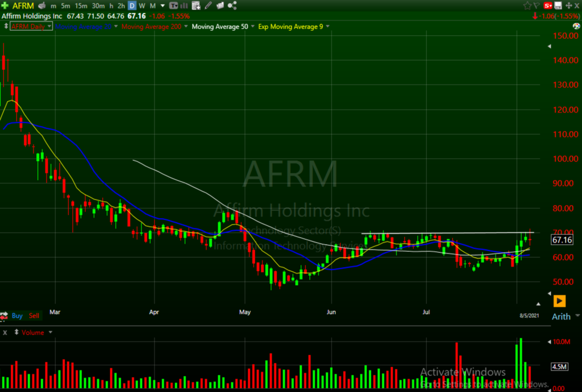Click the Moving Average 50 label
Viewport: 582px width, 392px height.
220,27
